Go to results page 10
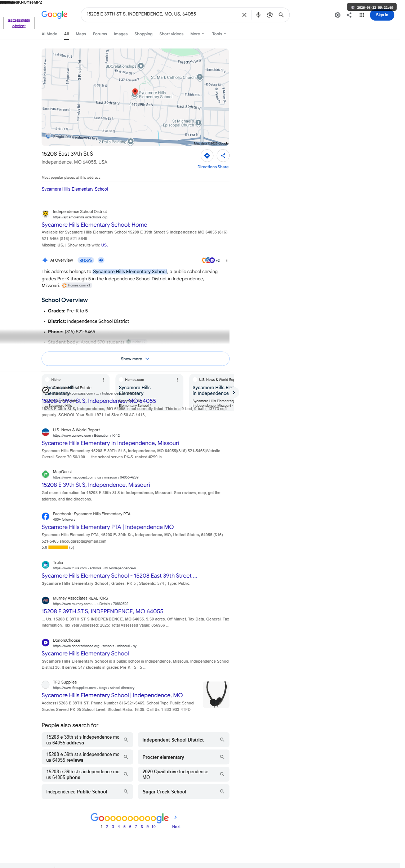This screenshot has height=868, width=405. (153, 827)
